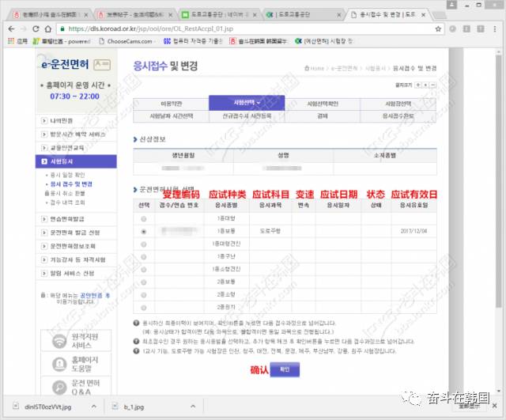Click the highlighted 시험선택 step tab

point(247,103)
